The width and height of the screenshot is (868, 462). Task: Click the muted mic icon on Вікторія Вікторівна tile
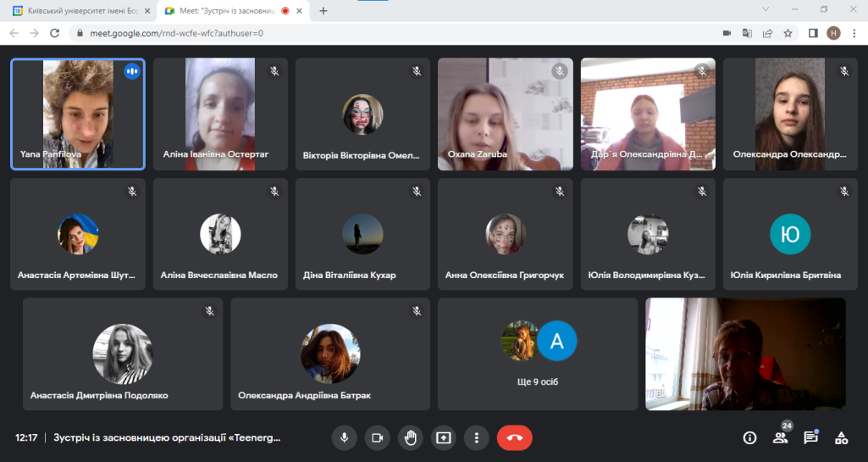pyautogui.click(x=417, y=71)
